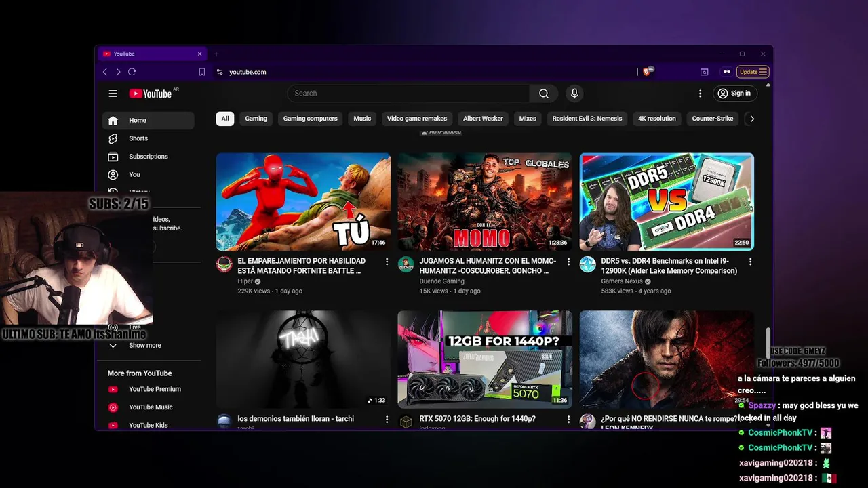Click Duende Gaming channel avatar
Viewport: 868px width, 488px height.
[406, 264]
